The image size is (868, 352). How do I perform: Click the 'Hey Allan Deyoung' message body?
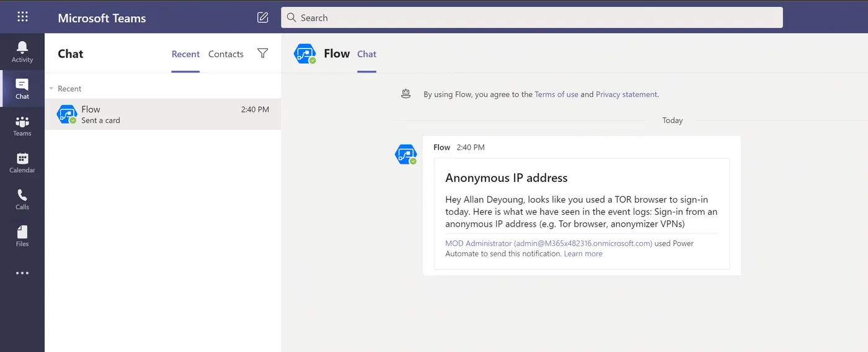[x=582, y=212]
